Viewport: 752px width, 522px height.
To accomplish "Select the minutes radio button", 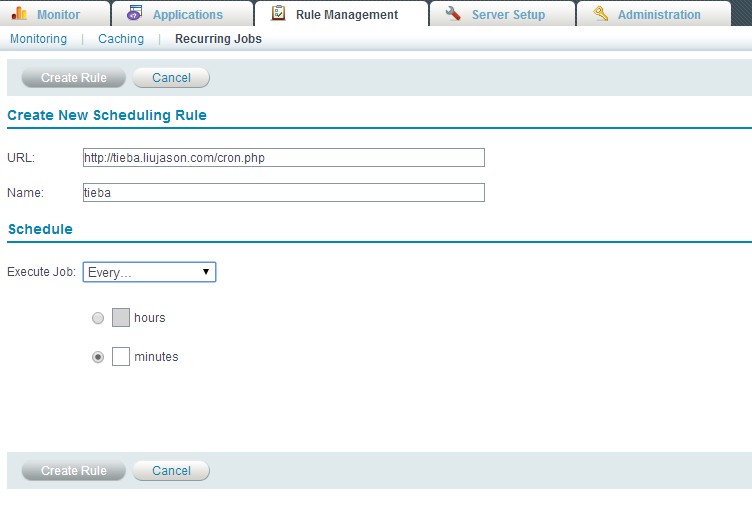I will (97, 357).
